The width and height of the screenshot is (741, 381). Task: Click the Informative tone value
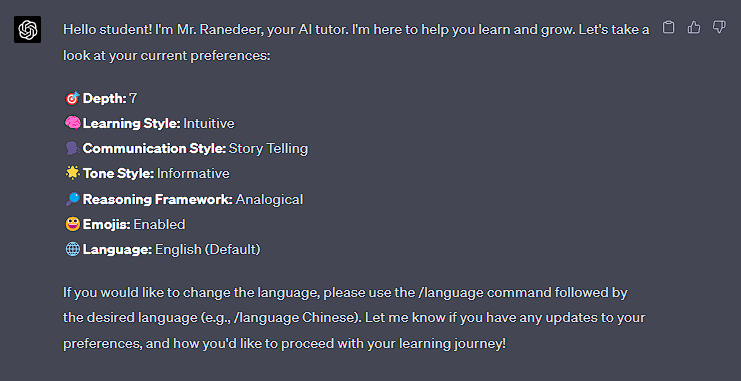coord(193,173)
